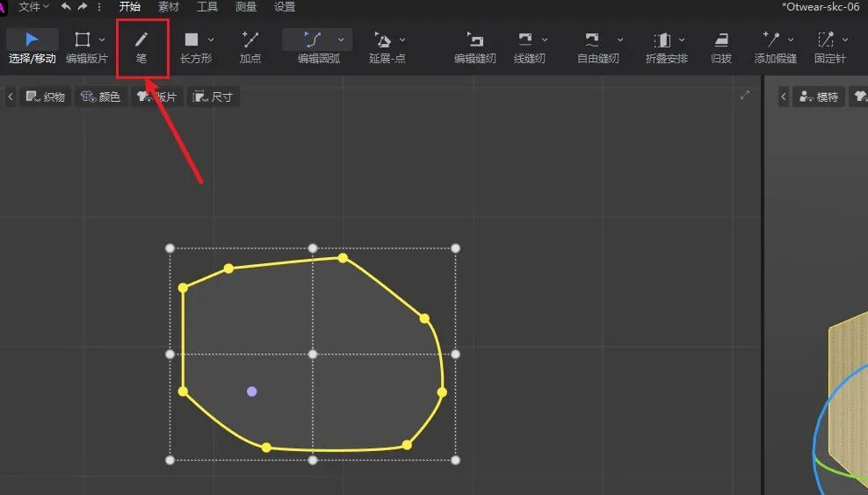The image size is (868, 495).
Task: Choose the 归拔 steam shrink tool
Action: 721,47
